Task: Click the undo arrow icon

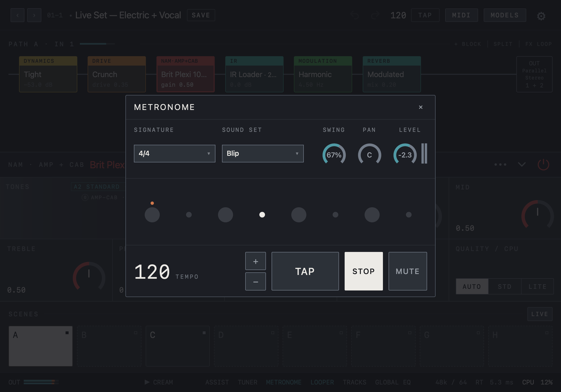Action: click(355, 15)
